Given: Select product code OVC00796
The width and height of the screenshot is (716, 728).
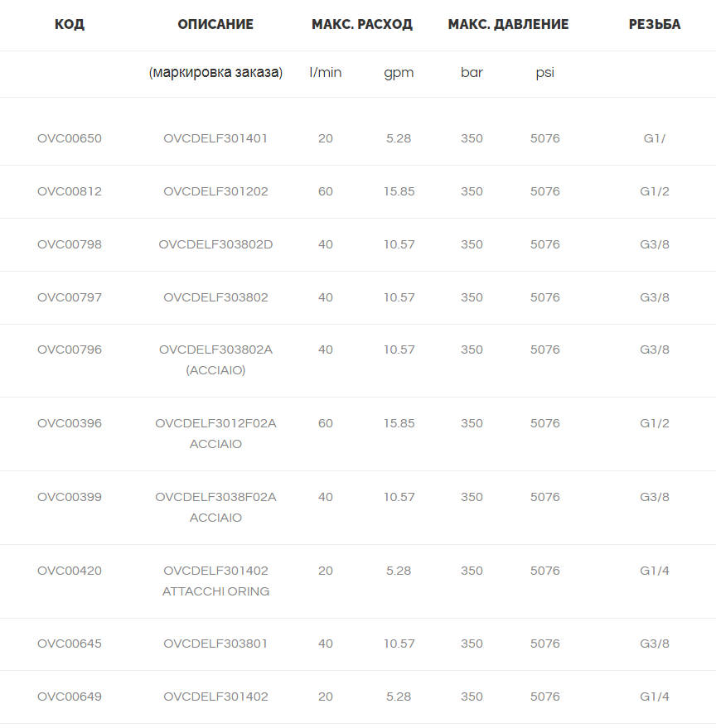Looking at the screenshot, I should [x=70, y=350].
